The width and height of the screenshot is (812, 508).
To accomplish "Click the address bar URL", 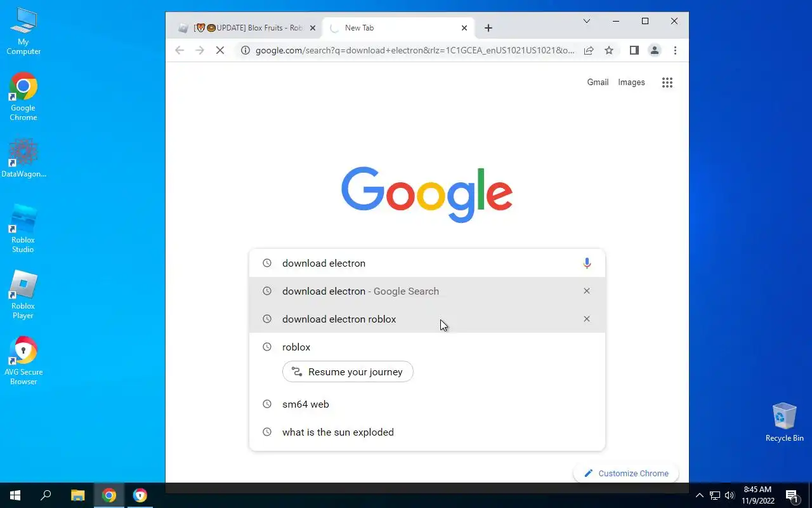I will click(x=415, y=50).
